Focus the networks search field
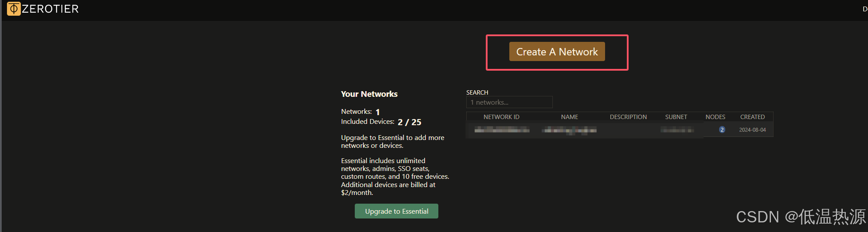Image resolution: width=868 pixels, height=232 pixels. [x=509, y=102]
